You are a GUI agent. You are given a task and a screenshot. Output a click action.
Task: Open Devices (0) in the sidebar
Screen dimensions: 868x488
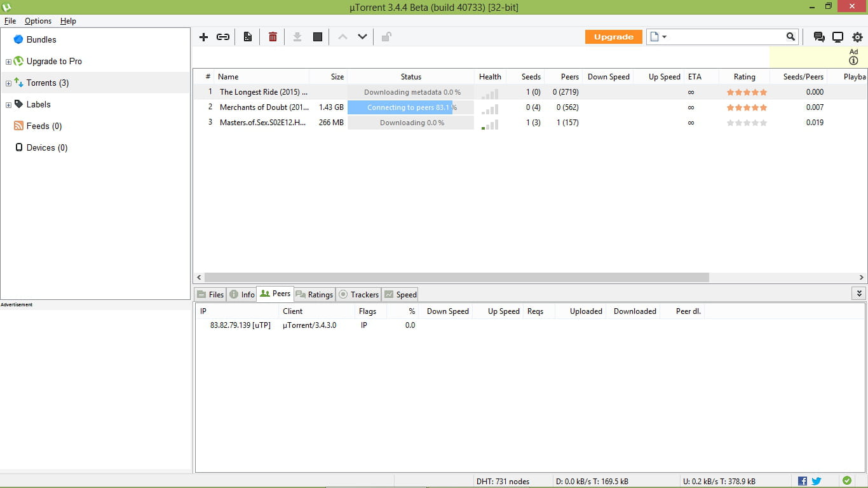[46, 147]
